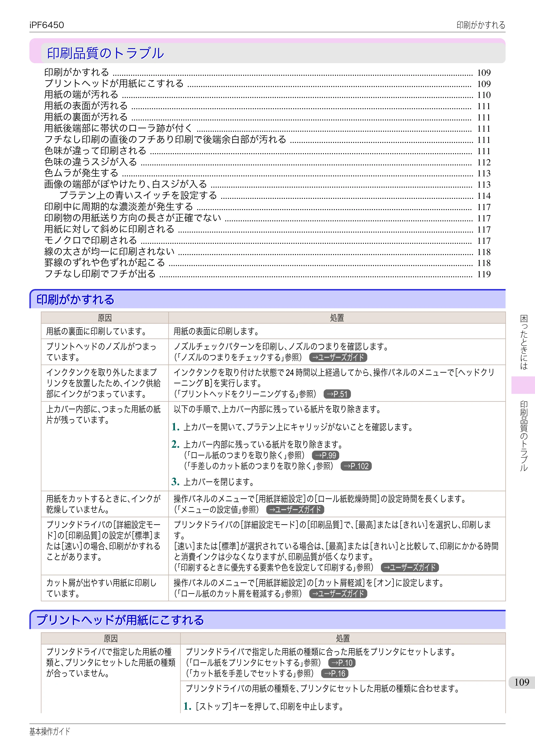Open TOC entry 罫線のずれや色ずれが起こる
Viewport: 535px width, 756px height.
point(267,263)
